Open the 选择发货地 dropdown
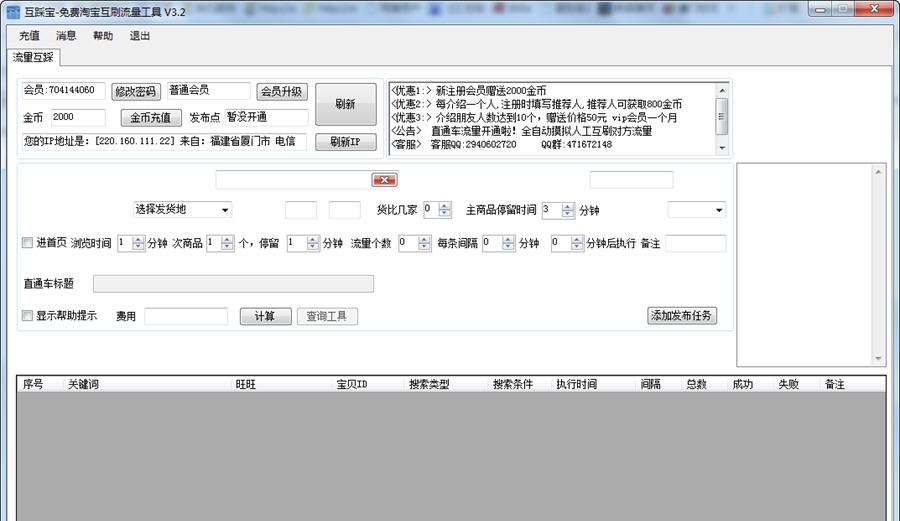 point(182,209)
